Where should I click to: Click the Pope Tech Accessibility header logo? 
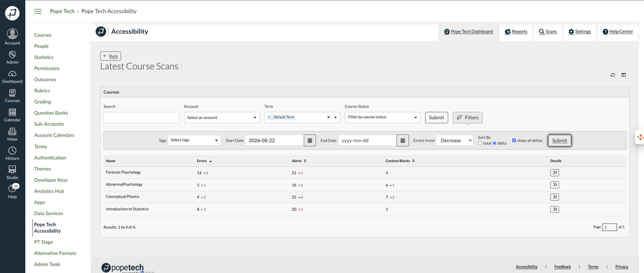101,31
